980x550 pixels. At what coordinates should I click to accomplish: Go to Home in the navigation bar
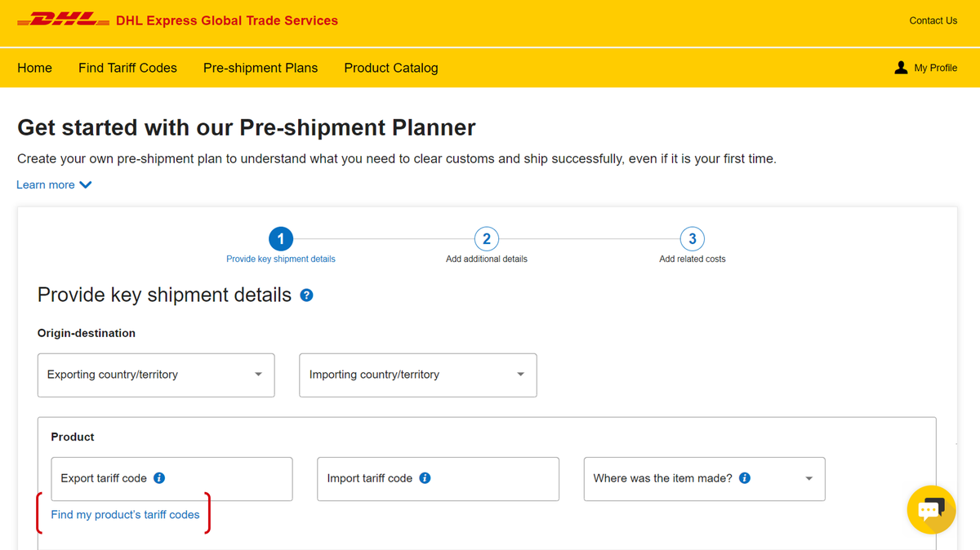click(x=34, y=68)
